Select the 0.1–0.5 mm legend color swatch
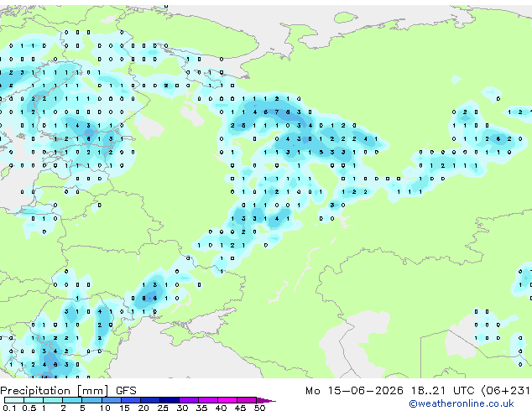 (x=14, y=400)
